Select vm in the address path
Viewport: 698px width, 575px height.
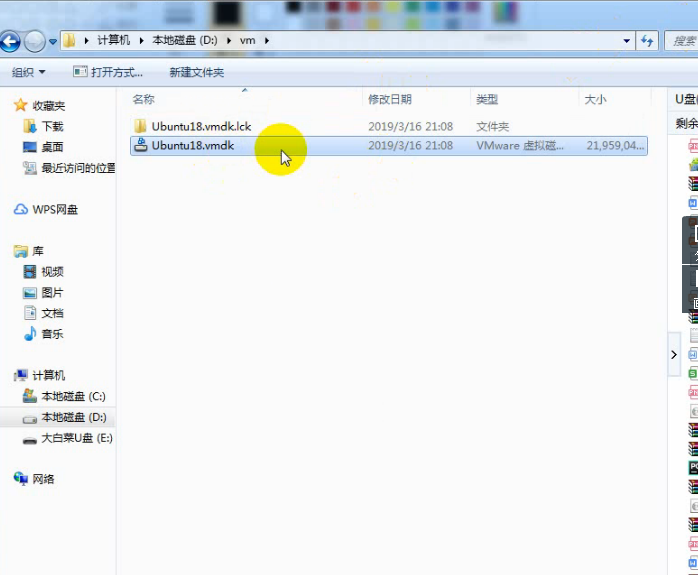pos(248,40)
